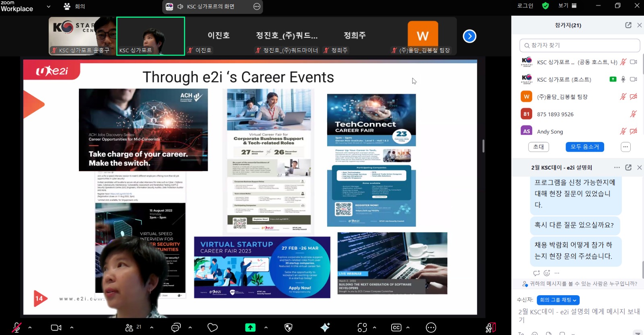Click the speaker icon in share banner
644x335 pixels.
pos(180,6)
